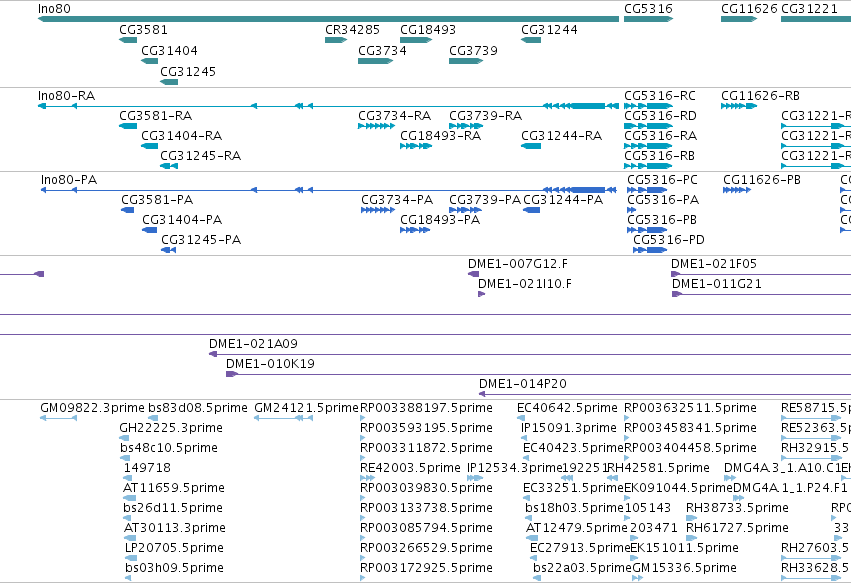
Task: Select the DME1-021I10.F clone
Action: (481, 294)
